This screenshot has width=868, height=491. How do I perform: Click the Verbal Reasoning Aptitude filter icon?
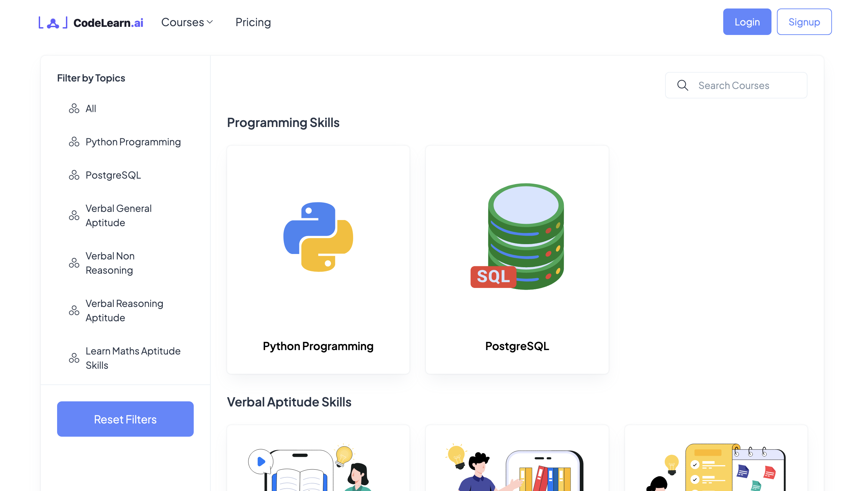click(74, 311)
